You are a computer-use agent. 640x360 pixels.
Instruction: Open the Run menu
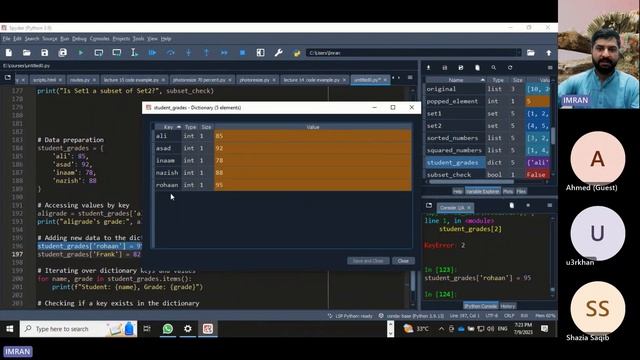(x=64, y=39)
